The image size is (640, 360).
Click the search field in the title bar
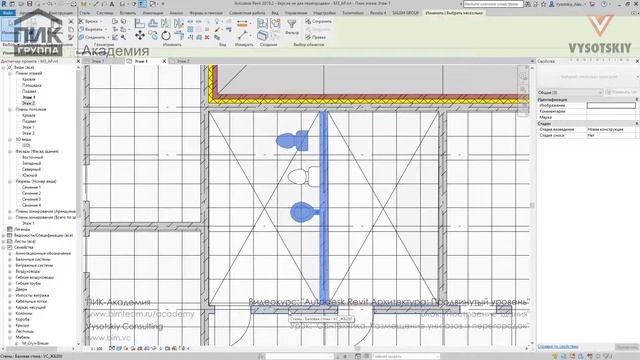[493, 4]
